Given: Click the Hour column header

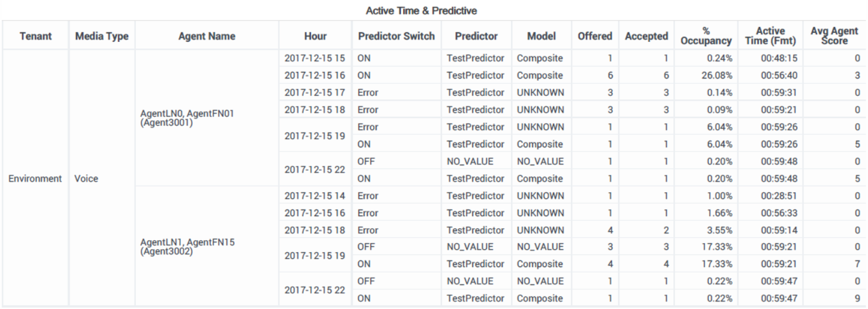Looking at the screenshot, I should [x=315, y=37].
